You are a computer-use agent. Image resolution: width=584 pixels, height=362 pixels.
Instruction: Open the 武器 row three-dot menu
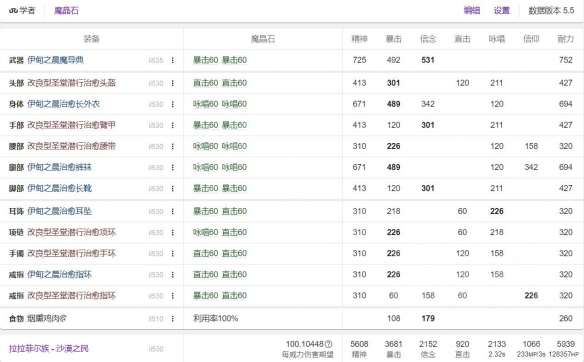[x=173, y=60]
